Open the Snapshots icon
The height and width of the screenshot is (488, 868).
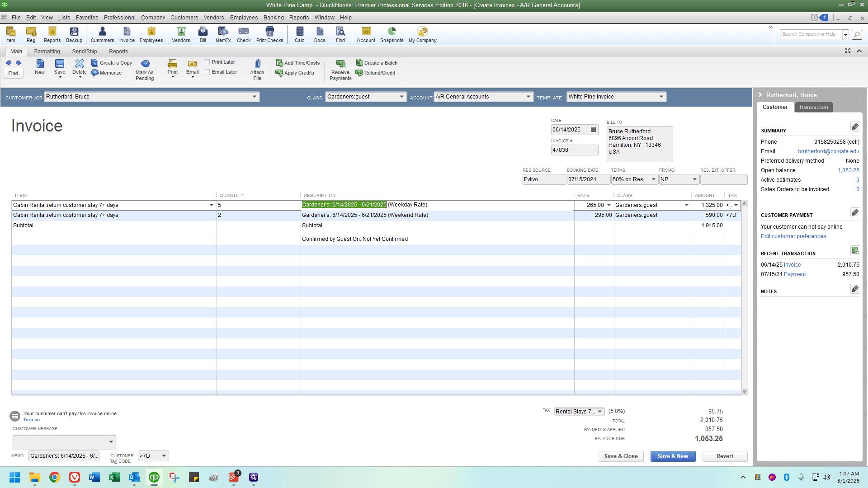pos(392,35)
